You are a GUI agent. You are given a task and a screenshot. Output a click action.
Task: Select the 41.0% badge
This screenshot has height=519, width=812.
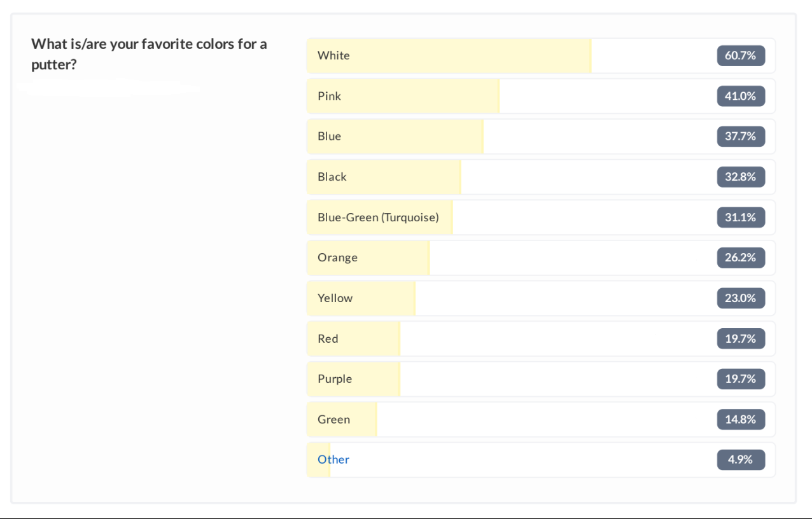pyautogui.click(x=741, y=96)
